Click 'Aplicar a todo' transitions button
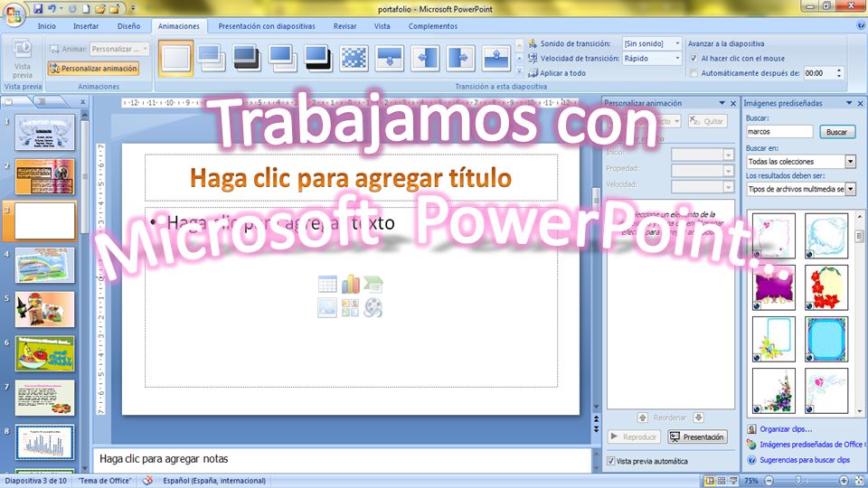 point(557,73)
